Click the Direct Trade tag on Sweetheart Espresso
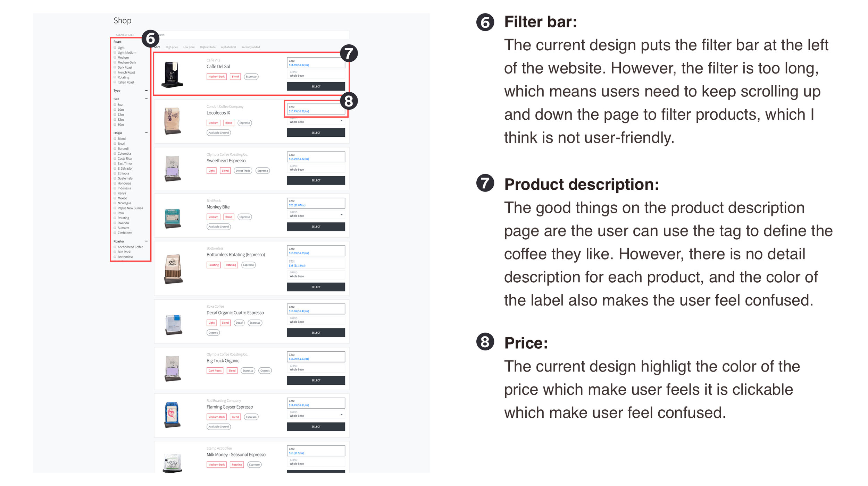 click(x=243, y=171)
